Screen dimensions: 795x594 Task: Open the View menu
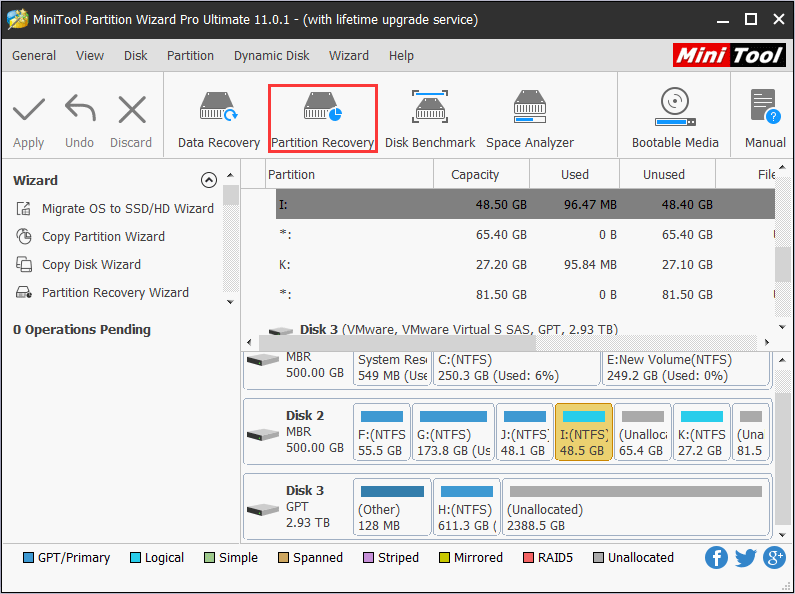tap(90, 56)
